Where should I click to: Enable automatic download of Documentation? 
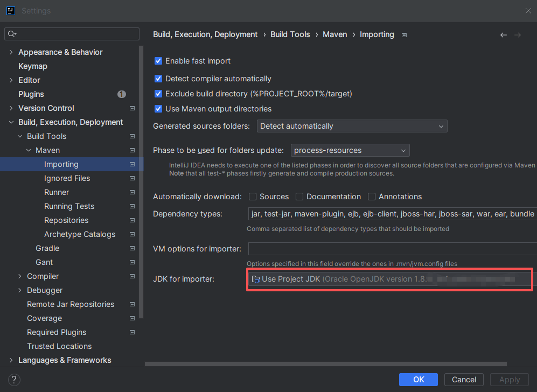[299, 197]
